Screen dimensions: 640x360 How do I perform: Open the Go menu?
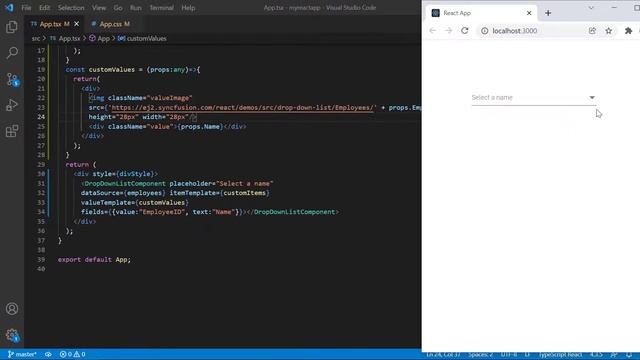[x=118, y=8]
